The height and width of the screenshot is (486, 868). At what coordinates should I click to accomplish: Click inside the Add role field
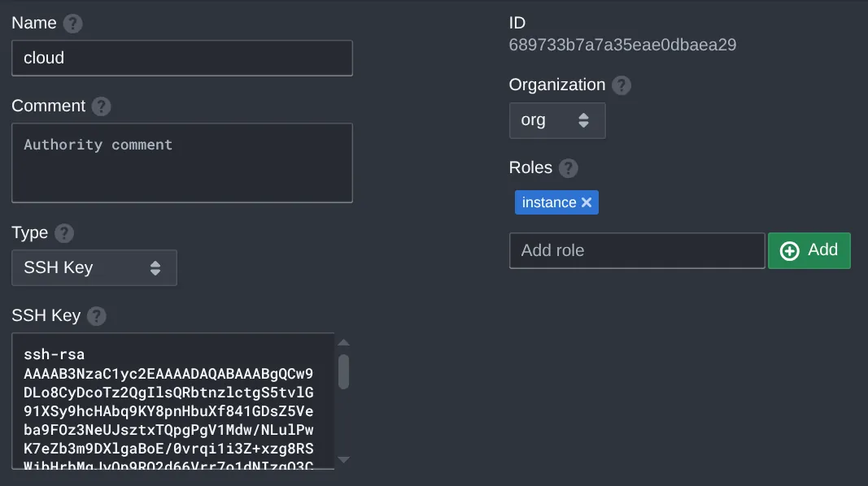coord(637,250)
